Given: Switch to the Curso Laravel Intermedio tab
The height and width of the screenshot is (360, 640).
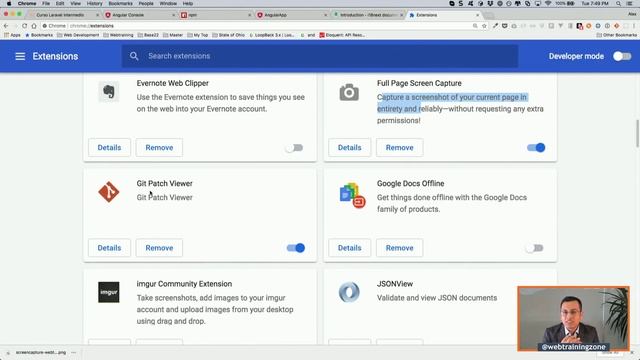Looking at the screenshot, I should pos(63,15).
